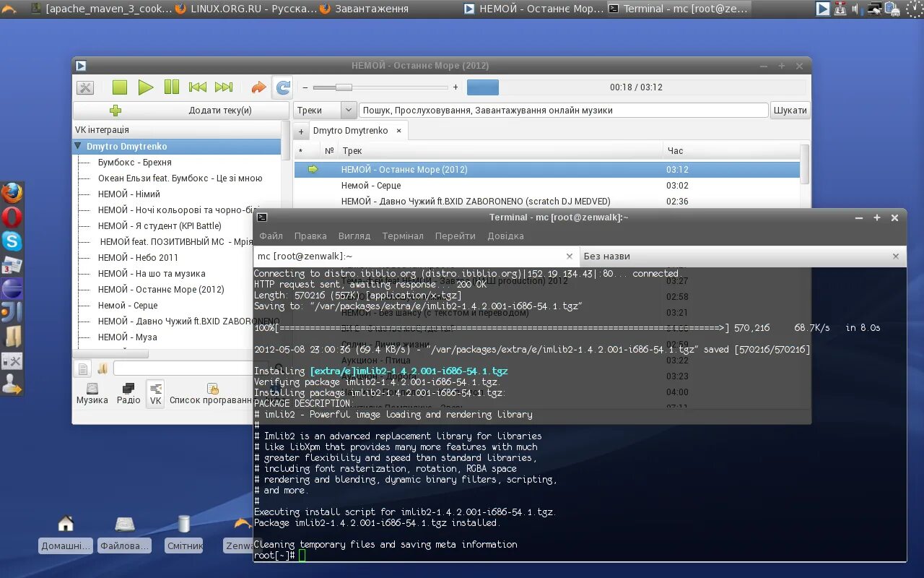This screenshot has width=924, height=578.
Task: Select НЕМОЙ - Давно Чужий playlist row
Action: tap(546, 202)
